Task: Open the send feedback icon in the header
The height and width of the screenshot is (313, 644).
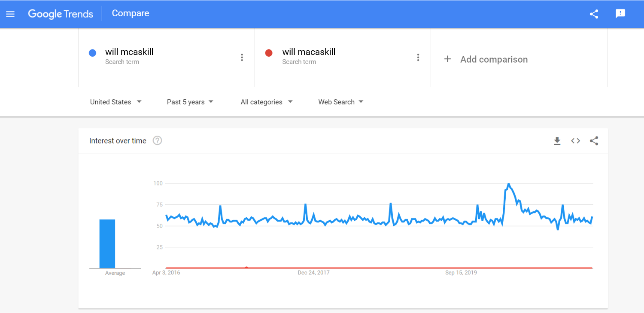Action: pos(620,14)
